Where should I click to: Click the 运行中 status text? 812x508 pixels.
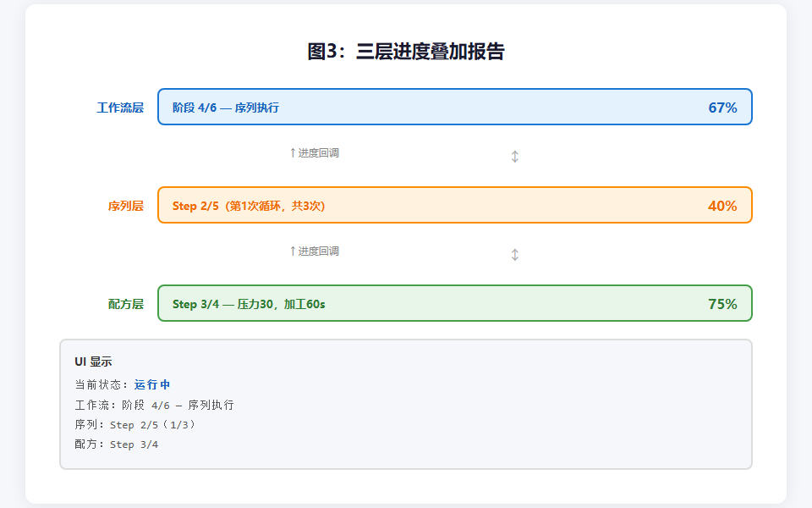point(152,384)
